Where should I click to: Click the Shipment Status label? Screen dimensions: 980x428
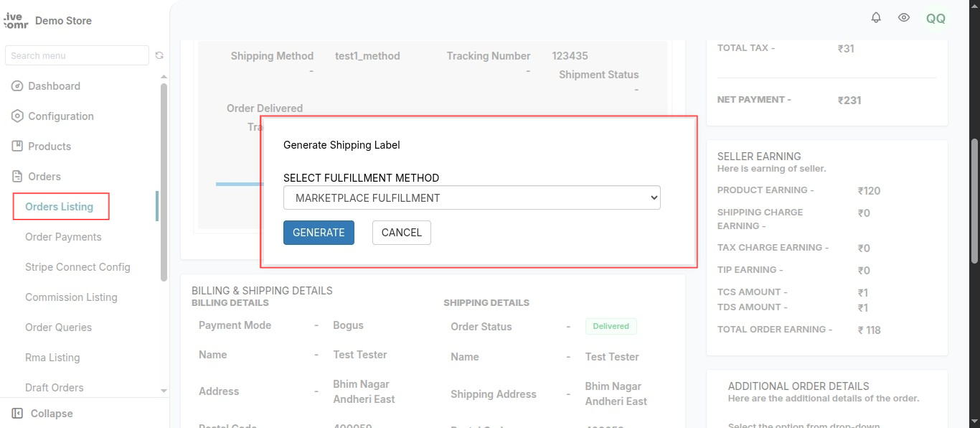pos(598,75)
